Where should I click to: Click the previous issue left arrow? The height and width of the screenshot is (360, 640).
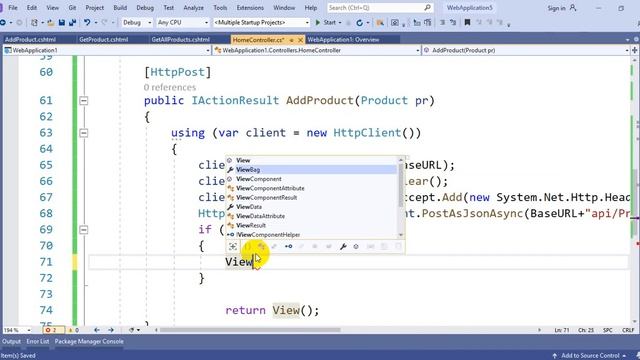pos(97,330)
